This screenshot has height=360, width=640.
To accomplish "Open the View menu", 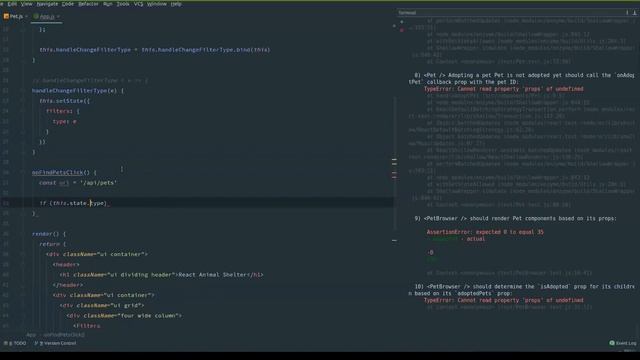I will [27, 4].
